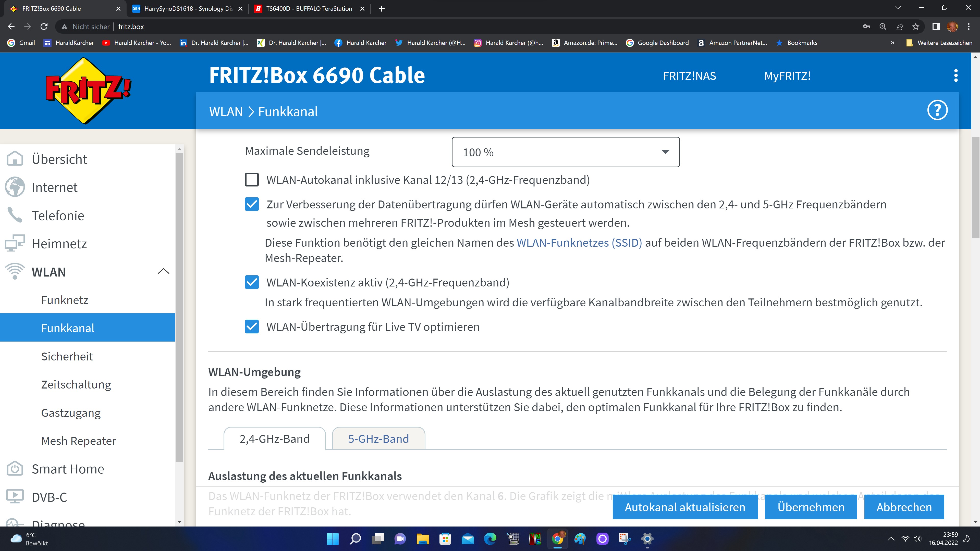The width and height of the screenshot is (980, 551).
Task: Click the sidebar navigation scrollbar
Action: [x=180, y=304]
